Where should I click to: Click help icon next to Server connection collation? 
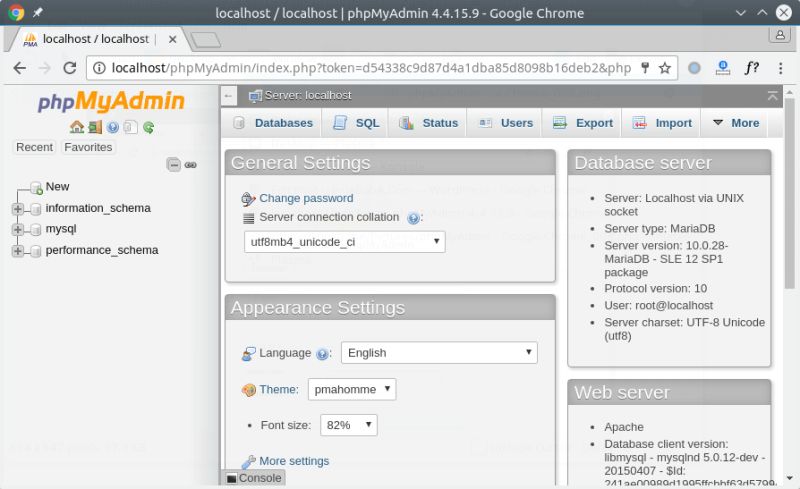tap(413, 218)
